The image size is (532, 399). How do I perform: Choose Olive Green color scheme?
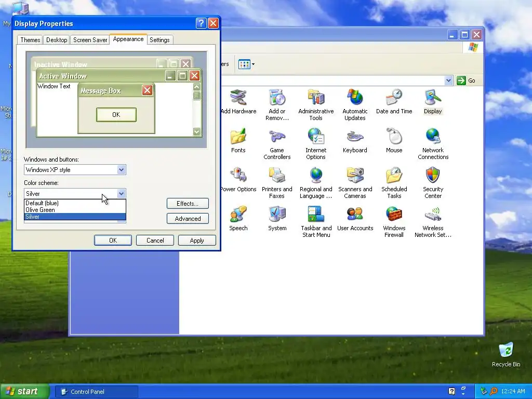click(x=75, y=210)
